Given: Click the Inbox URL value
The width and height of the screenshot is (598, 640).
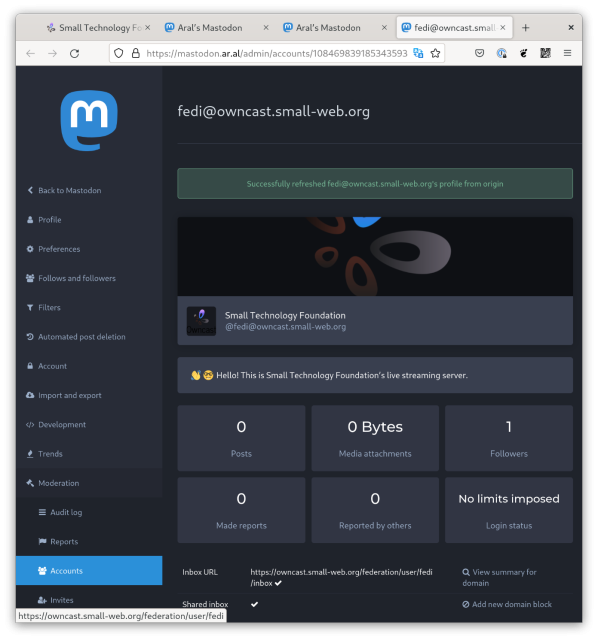Looking at the screenshot, I should (341, 578).
